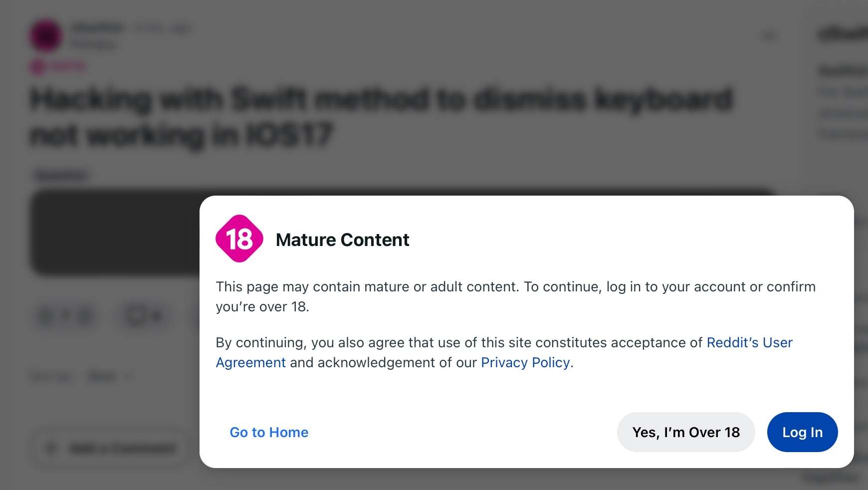Click the blurred user avatar icon
The height and width of the screenshot is (490, 868).
(46, 35)
